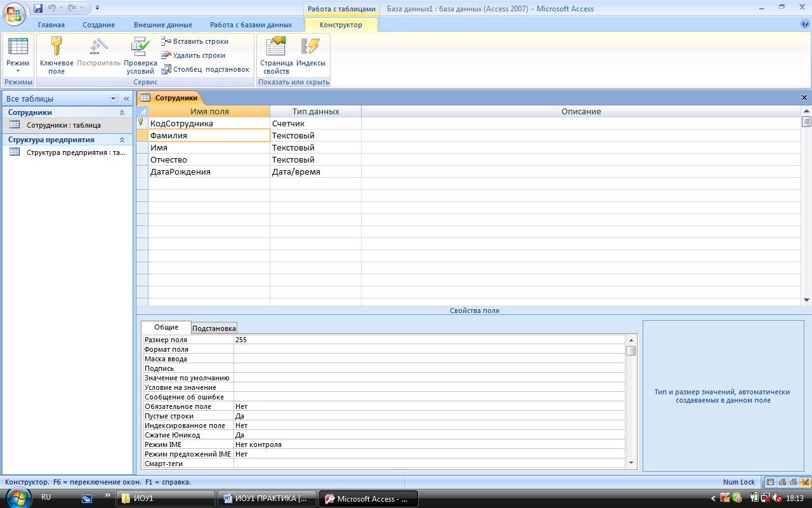Select Design view icon in status bar
The image size is (812, 508).
tap(805, 482)
